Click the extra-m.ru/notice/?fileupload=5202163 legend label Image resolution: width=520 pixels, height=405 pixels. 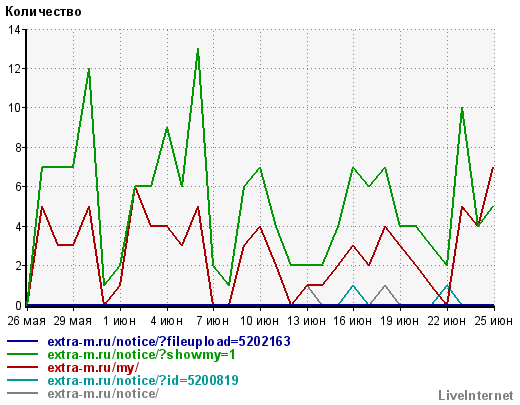pyautogui.click(x=169, y=341)
